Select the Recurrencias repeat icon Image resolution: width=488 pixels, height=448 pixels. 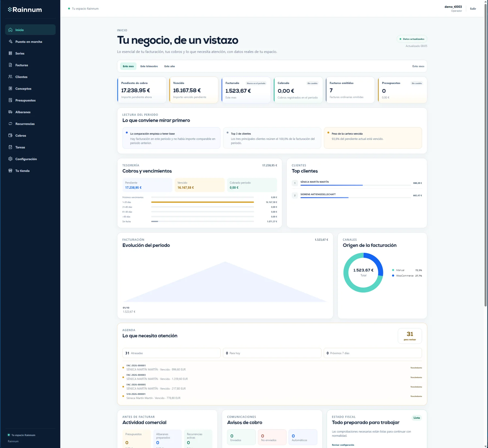point(10,124)
